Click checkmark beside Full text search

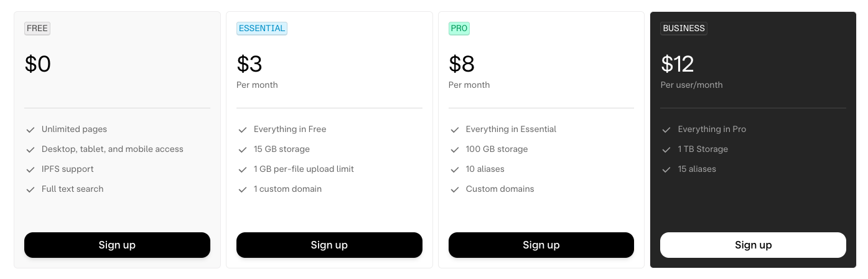[30, 189]
